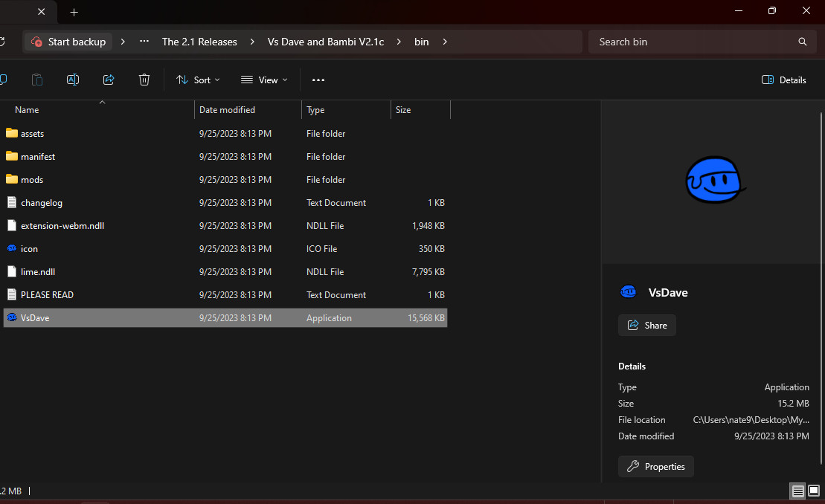Click the icon ICO file's icon
Image resolution: width=825 pixels, height=504 pixels.
tap(12, 248)
